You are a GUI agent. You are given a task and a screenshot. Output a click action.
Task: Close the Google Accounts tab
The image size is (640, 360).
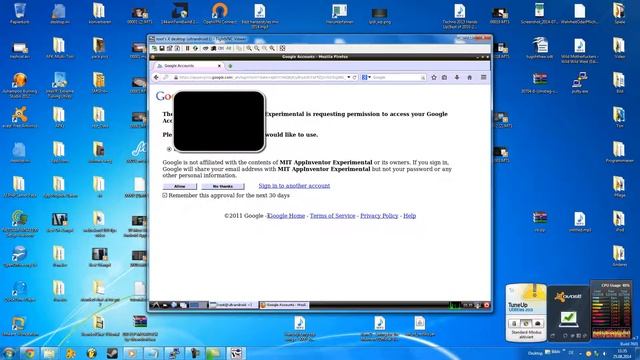point(219,66)
